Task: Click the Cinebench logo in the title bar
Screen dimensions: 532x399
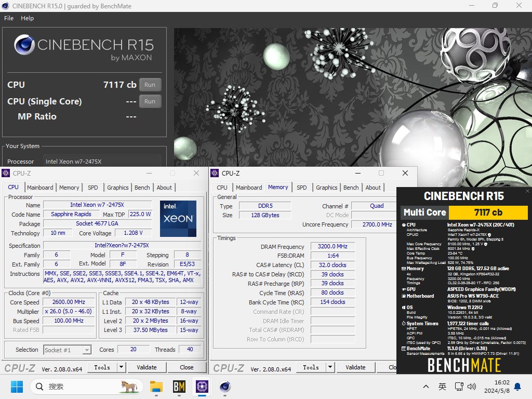Action: pyautogui.click(x=5, y=6)
